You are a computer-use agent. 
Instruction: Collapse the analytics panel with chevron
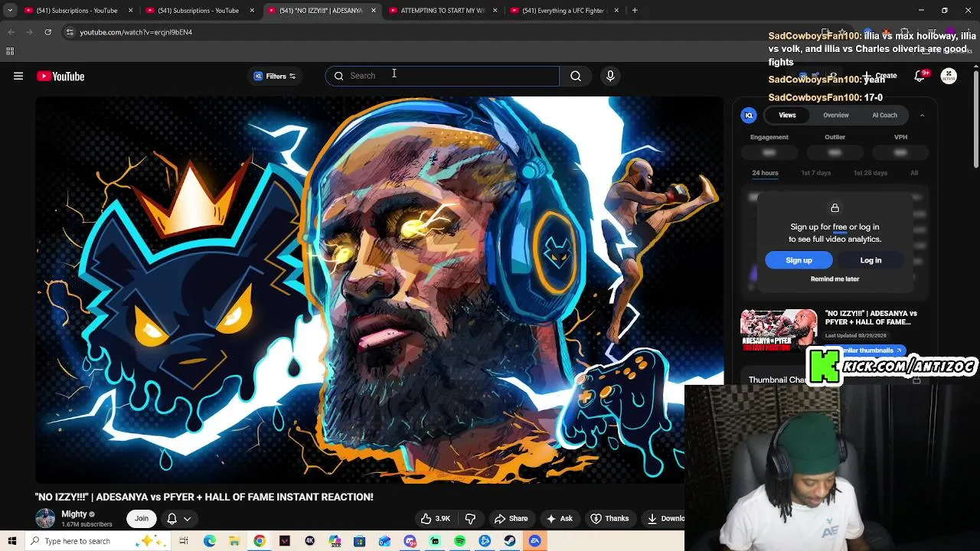click(x=922, y=115)
